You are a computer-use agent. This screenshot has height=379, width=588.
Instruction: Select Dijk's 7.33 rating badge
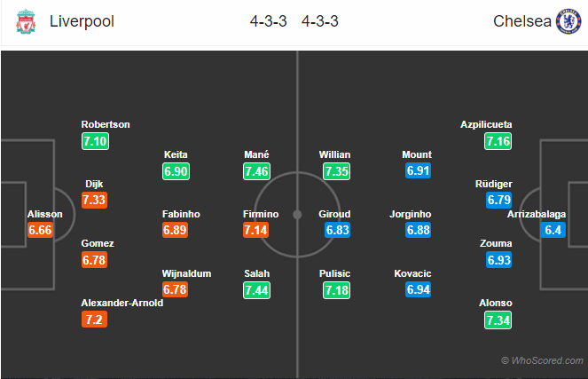94,200
